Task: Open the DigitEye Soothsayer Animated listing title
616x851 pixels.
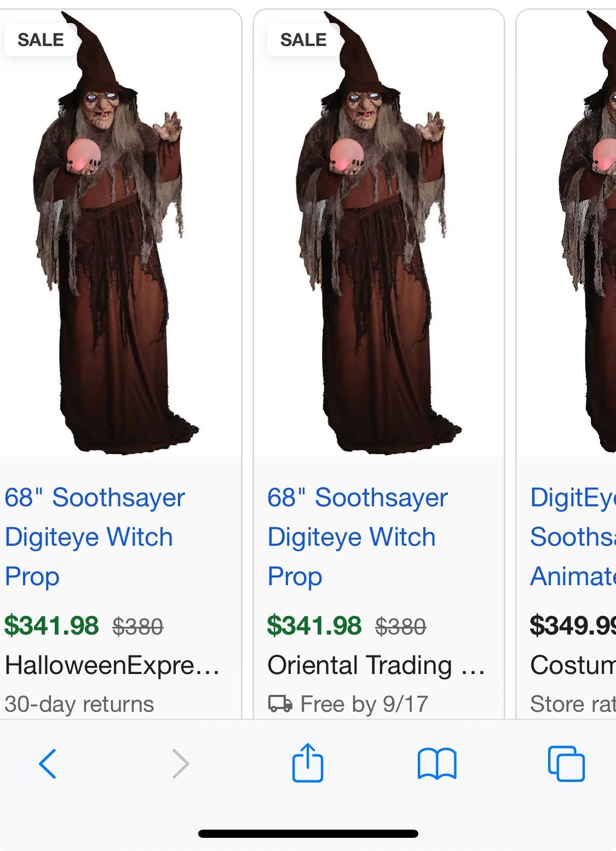Action: point(573,536)
